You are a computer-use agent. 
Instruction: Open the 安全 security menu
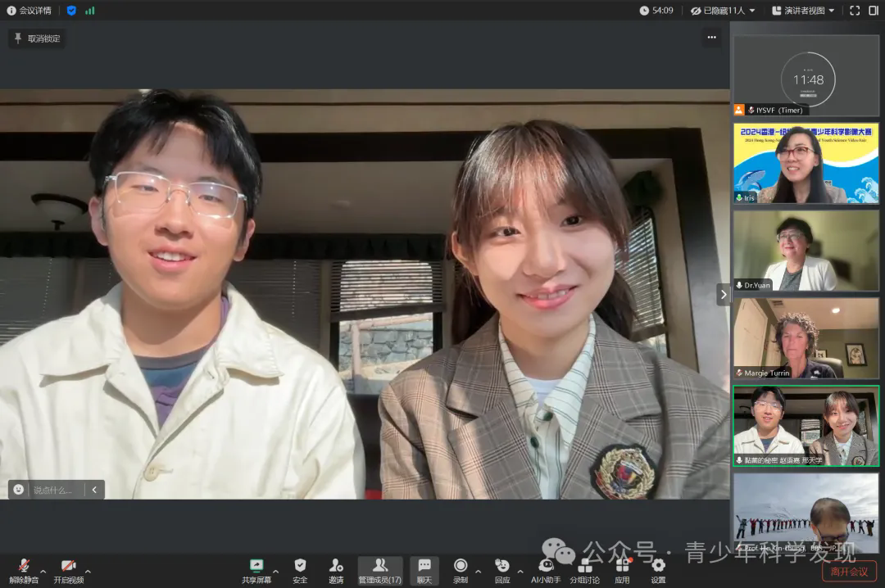coord(300,571)
